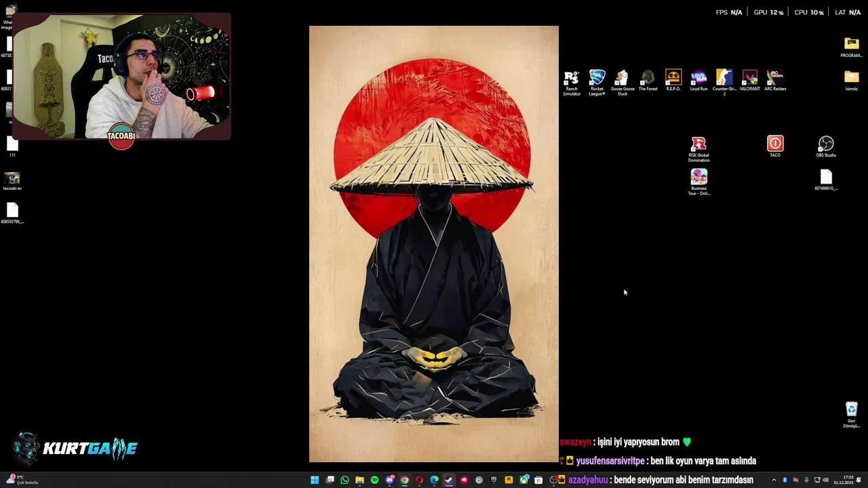Open the PROGRAM folder in the top corner
Screen dimensions: 868x488
coord(851,47)
